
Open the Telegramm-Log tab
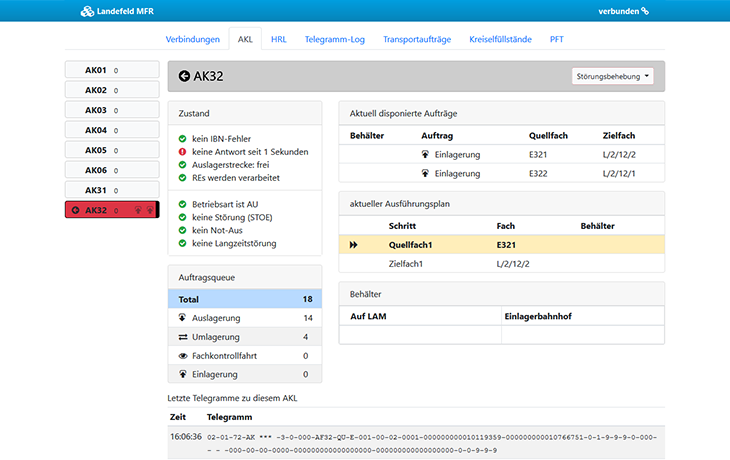[333, 39]
